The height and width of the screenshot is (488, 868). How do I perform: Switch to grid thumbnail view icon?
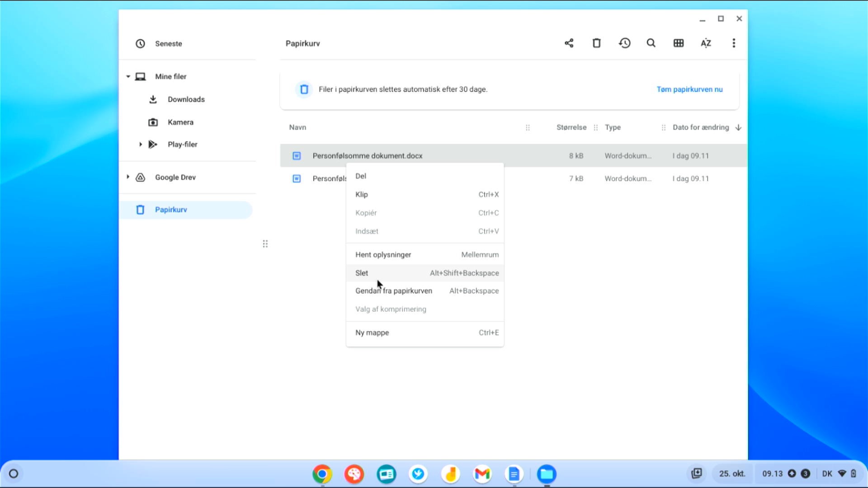click(678, 43)
